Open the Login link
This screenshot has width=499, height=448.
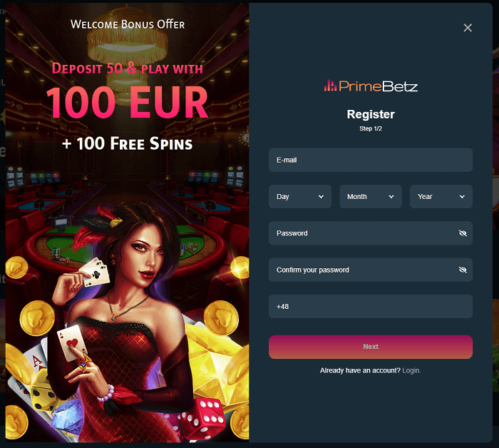coord(411,370)
